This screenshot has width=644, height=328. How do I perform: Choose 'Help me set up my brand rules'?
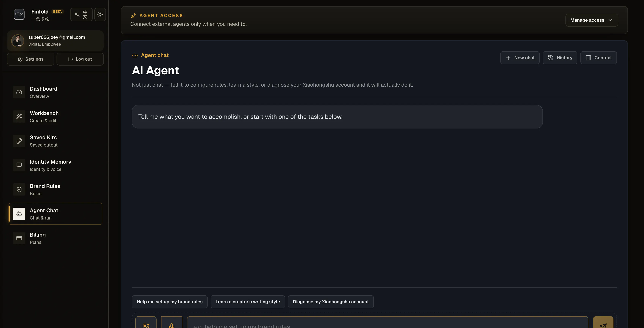(169, 301)
